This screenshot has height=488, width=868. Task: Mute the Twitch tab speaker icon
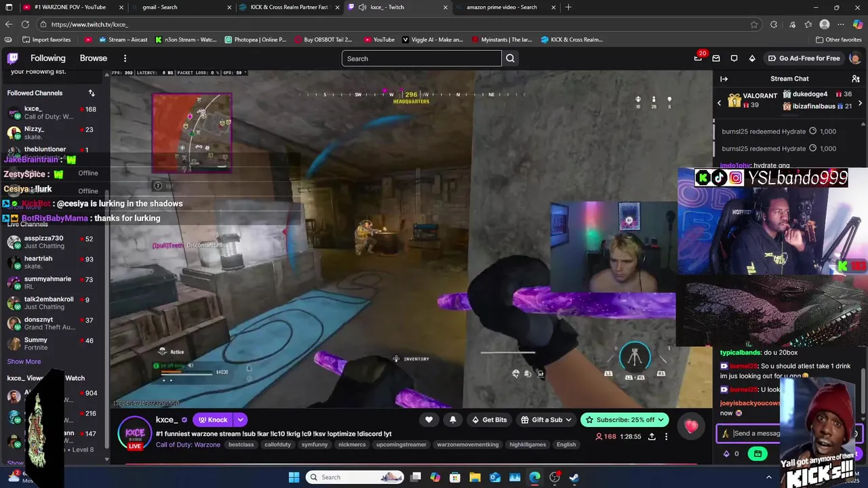click(x=363, y=7)
